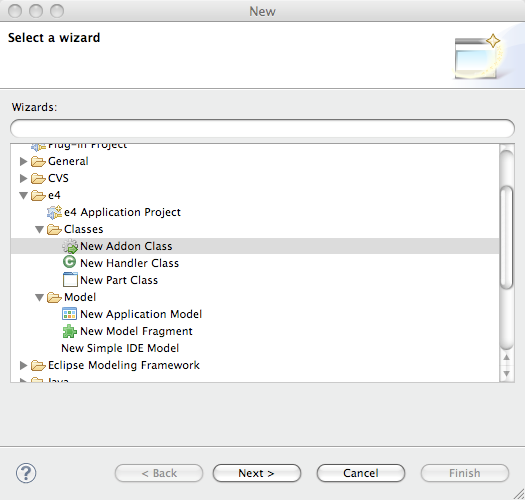Select the New Part Class label
525x500 pixels.
[x=119, y=280]
